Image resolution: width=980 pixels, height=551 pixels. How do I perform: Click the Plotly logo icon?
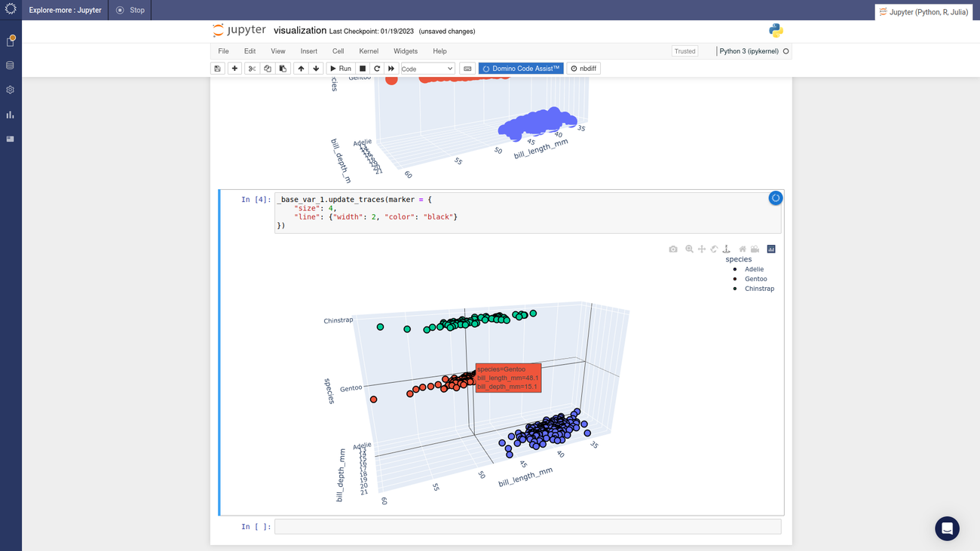771,249
